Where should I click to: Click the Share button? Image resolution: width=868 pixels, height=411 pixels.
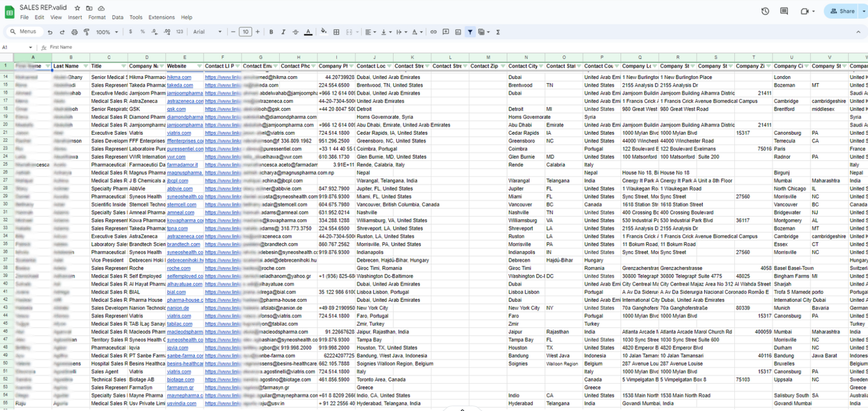[x=842, y=11]
